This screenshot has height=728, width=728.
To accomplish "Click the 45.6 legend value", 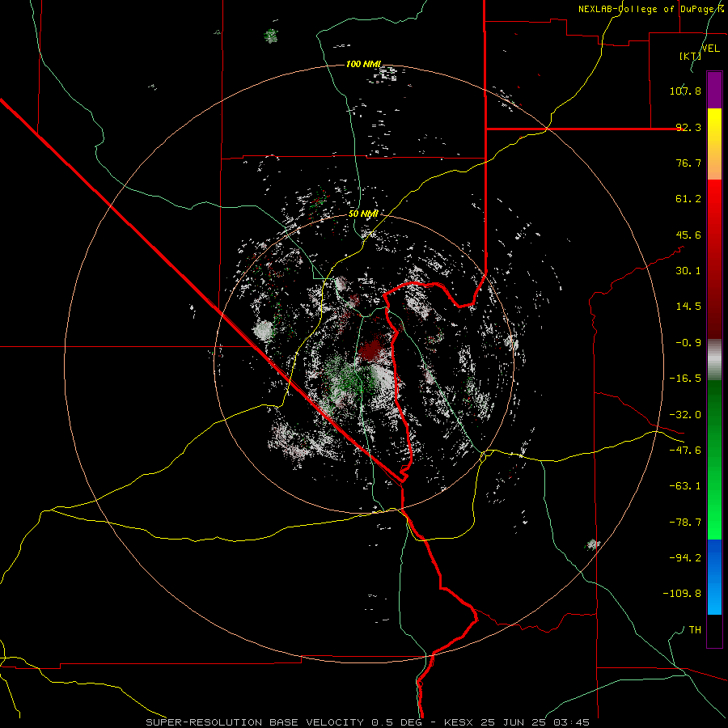I will click(688, 235).
